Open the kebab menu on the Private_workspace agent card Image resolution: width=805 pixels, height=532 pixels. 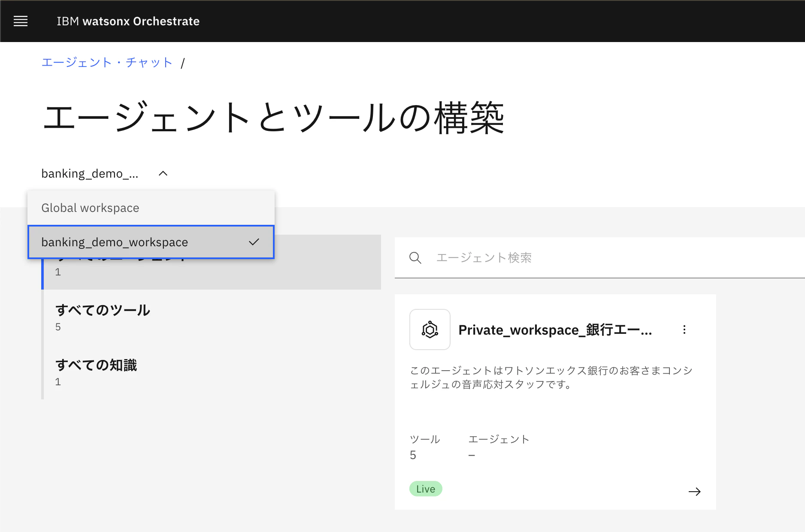684,329
